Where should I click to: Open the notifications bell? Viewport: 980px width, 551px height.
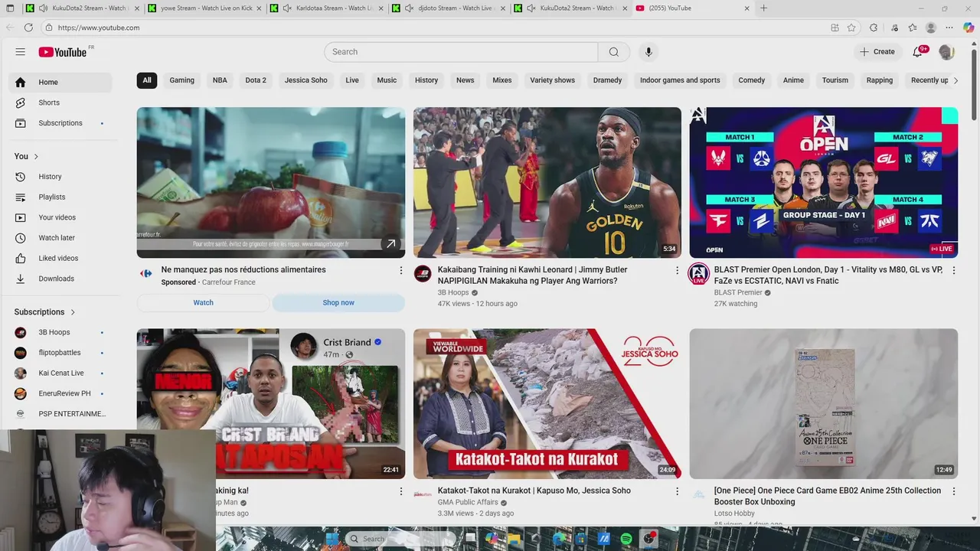pos(917,52)
